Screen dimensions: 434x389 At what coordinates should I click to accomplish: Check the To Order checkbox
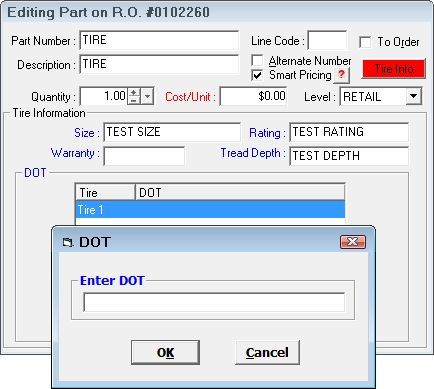(365, 42)
